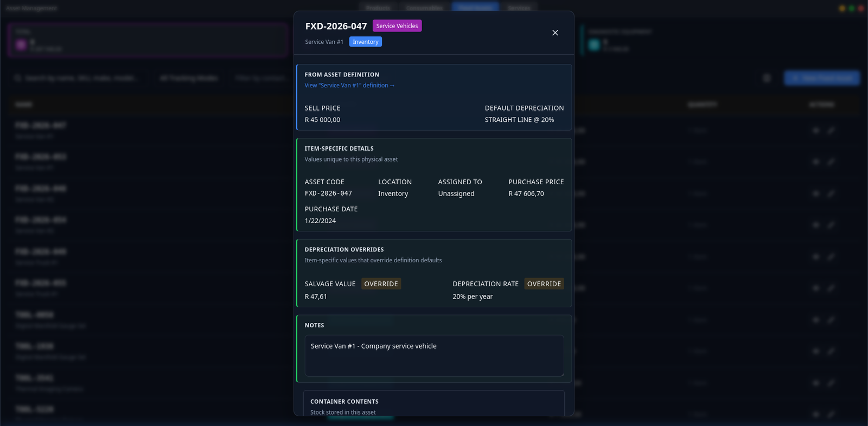Screen dimensions: 868x426
Task: Switch to the Products tab
Action: tap(378, 8)
